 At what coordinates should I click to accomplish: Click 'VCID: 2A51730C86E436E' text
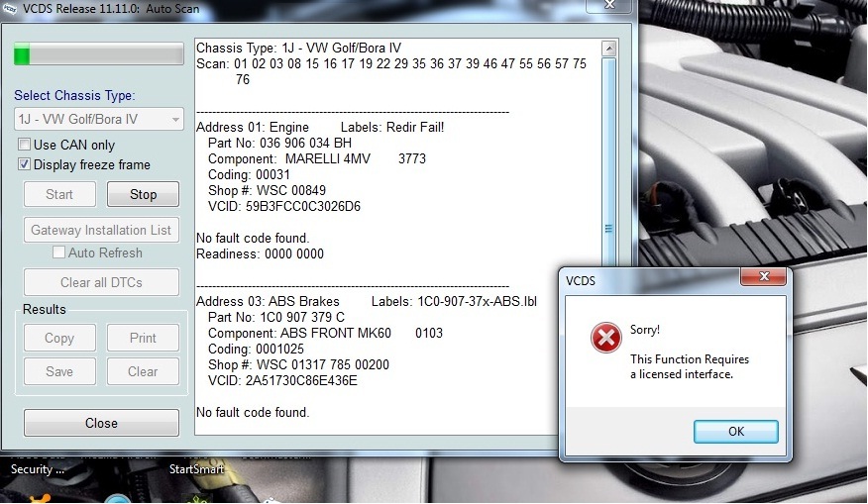282,380
